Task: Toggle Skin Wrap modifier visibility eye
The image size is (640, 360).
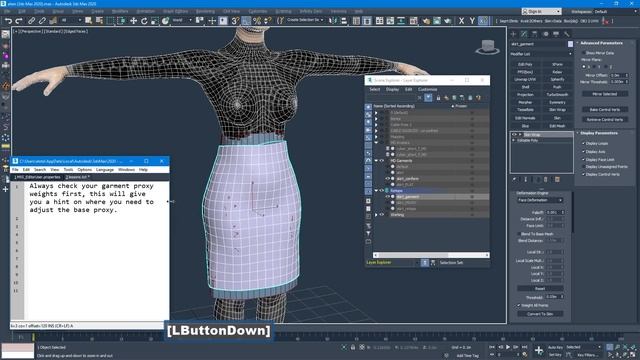Action: point(514,134)
